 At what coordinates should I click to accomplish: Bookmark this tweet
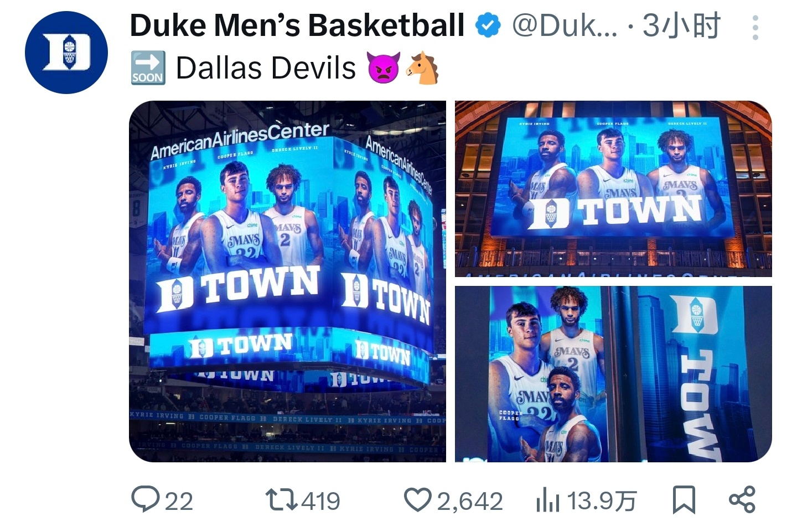(684, 500)
